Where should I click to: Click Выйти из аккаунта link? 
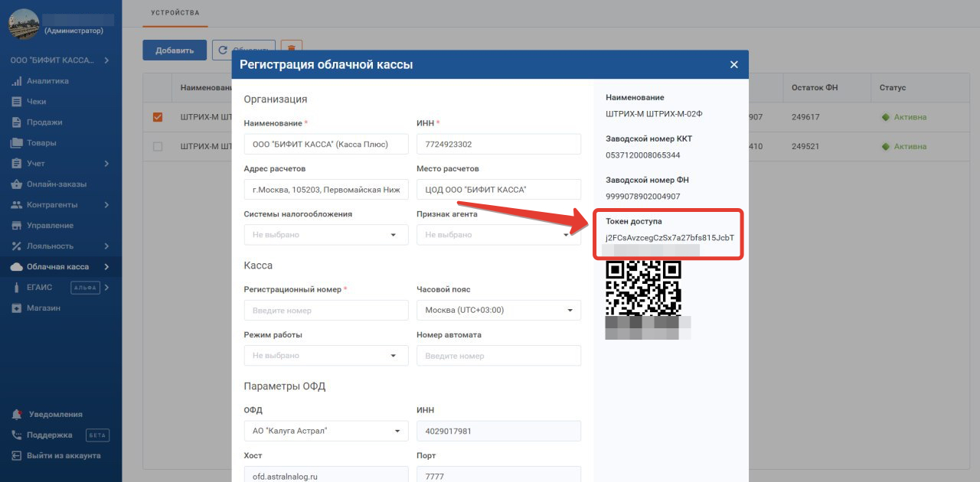[x=63, y=456]
